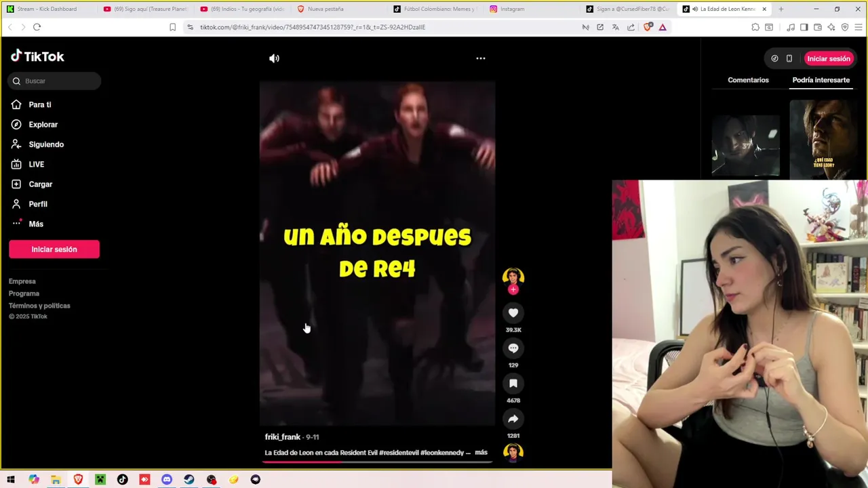Open the browser hamburger menu
Screen dimensions: 868x488
pyautogui.click(x=859, y=27)
